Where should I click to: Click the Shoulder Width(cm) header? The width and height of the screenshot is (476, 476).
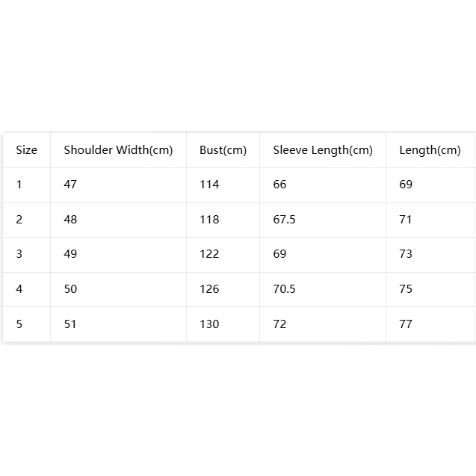click(x=118, y=150)
